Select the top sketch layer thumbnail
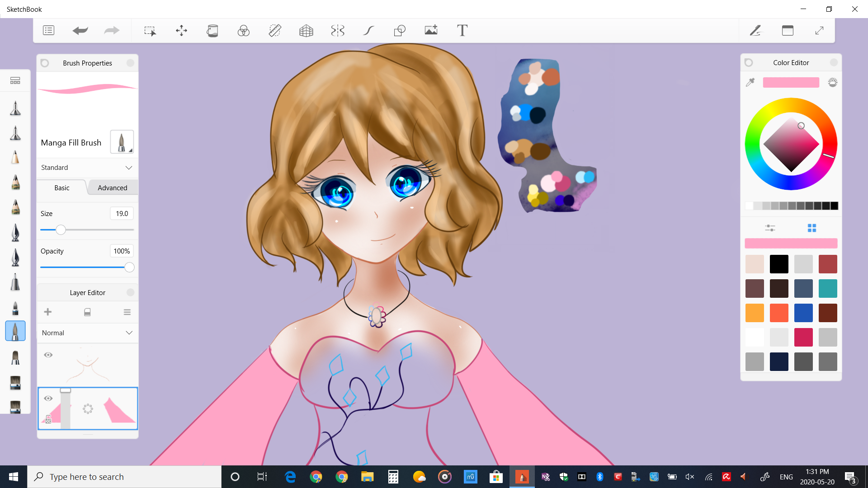 tap(88, 365)
